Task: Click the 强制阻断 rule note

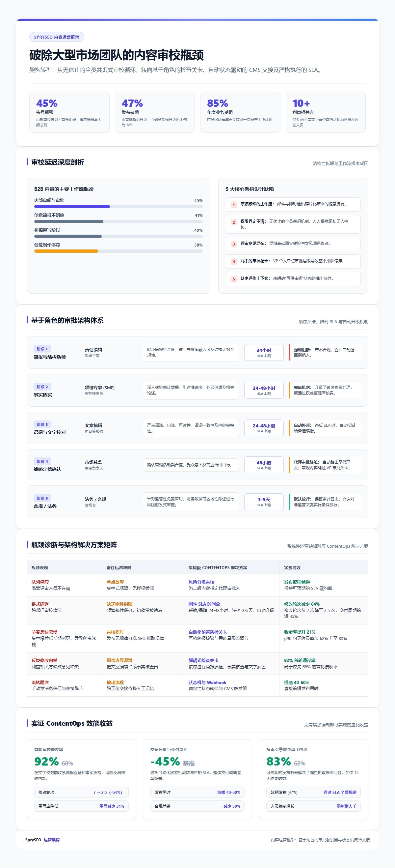Action: (325, 353)
